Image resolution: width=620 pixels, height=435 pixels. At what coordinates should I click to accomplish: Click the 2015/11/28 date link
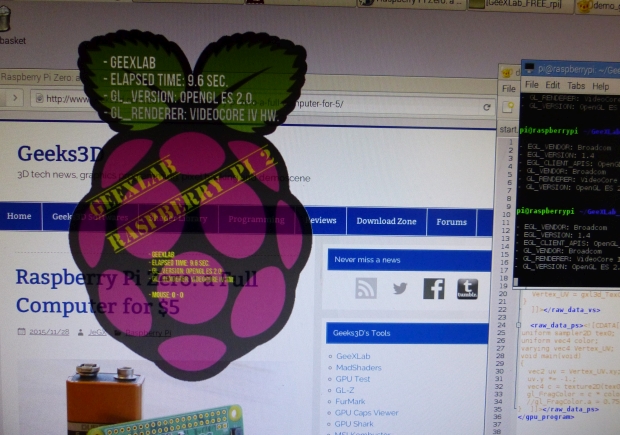coord(49,332)
